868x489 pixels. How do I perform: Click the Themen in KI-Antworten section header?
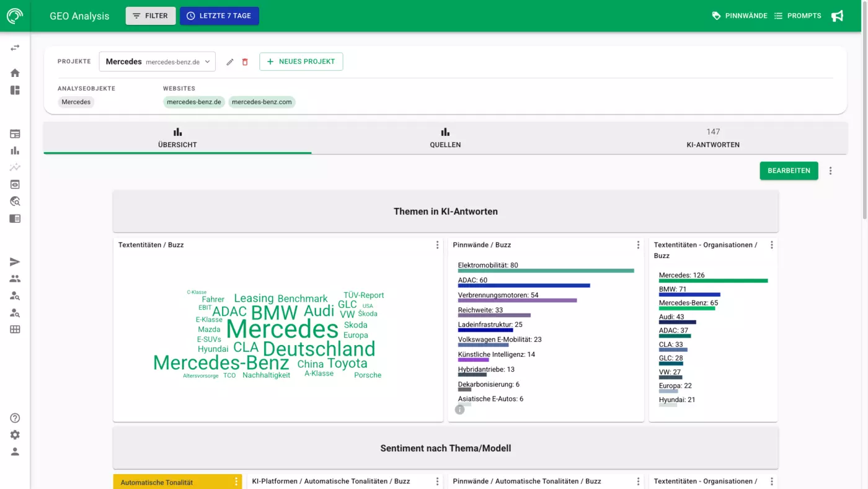pos(445,211)
